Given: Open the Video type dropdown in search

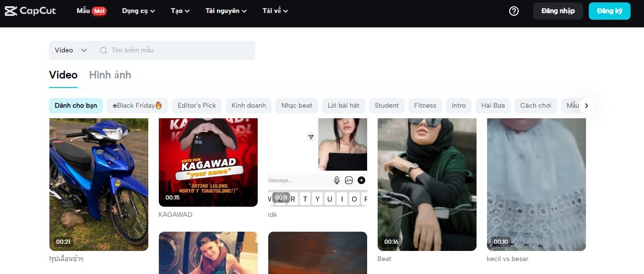Looking at the screenshot, I should pyautogui.click(x=71, y=50).
